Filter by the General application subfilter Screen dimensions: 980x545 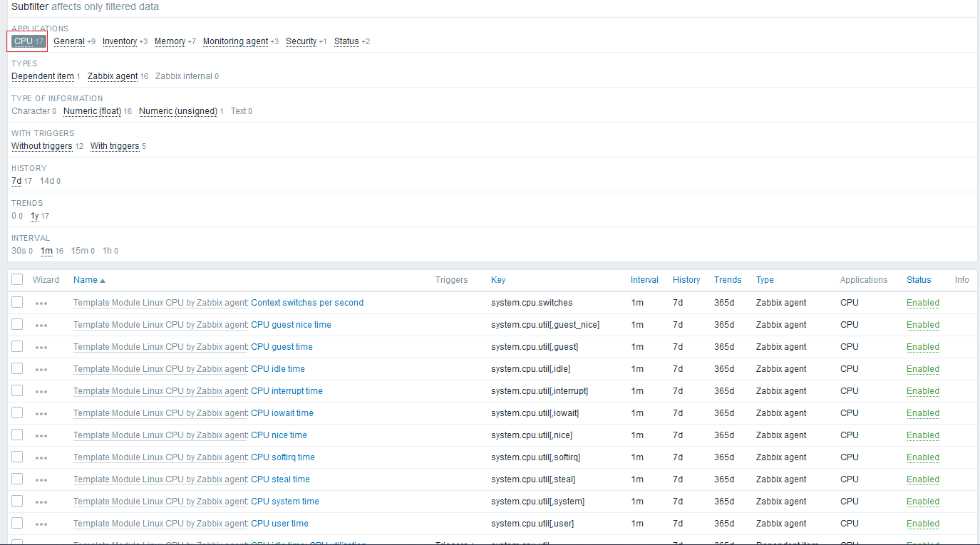coord(69,41)
